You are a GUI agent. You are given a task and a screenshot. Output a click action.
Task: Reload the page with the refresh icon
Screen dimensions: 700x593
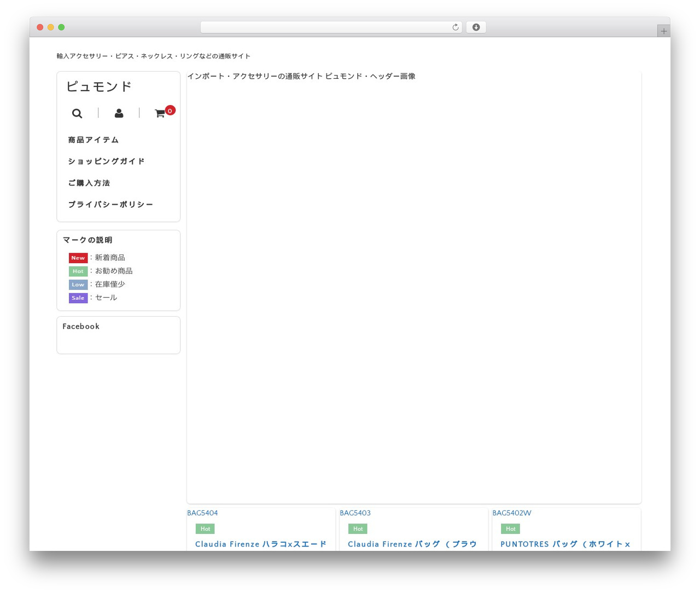(x=455, y=27)
